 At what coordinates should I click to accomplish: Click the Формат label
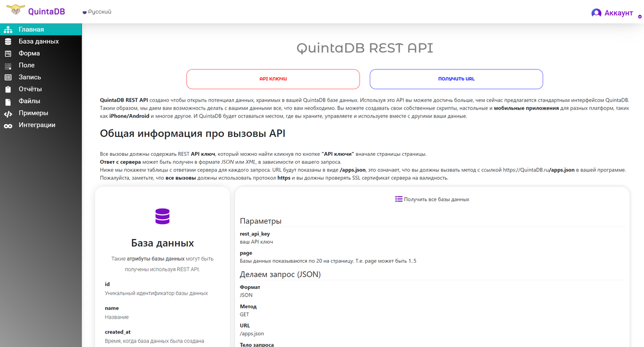pyautogui.click(x=250, y=287)
